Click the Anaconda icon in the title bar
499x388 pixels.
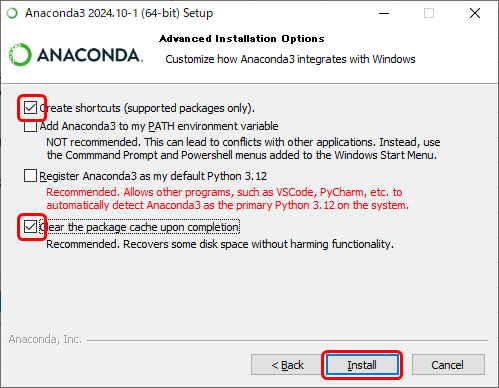[12, 13]
